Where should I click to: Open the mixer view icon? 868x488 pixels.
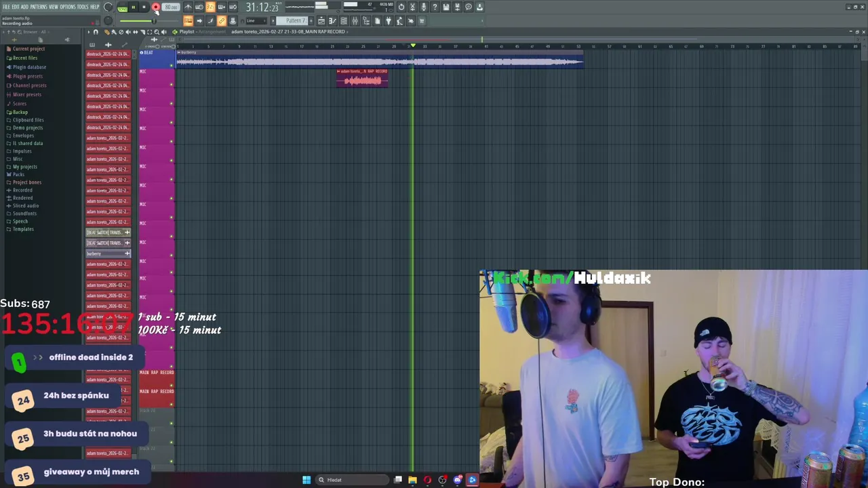click(355, 21)
